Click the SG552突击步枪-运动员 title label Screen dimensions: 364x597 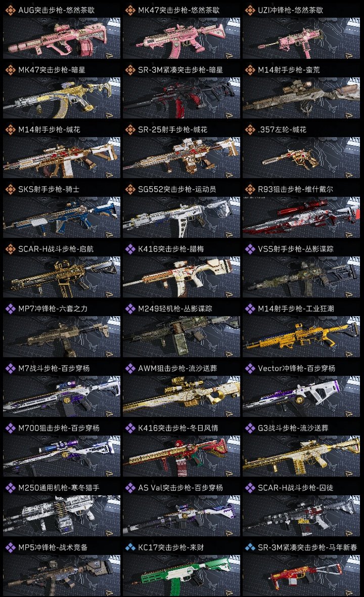coord(177,189)
